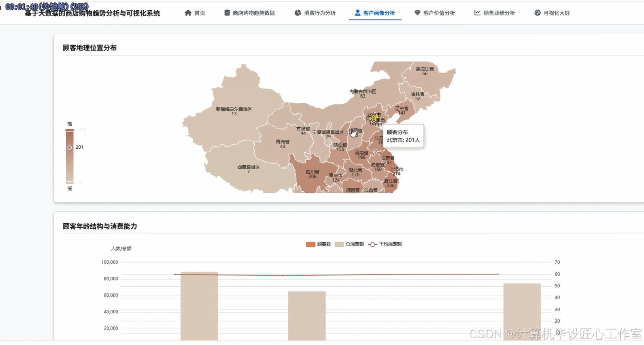Click the bottom handle of the visual map slider

pyautogui.click(x=70, y=182)
